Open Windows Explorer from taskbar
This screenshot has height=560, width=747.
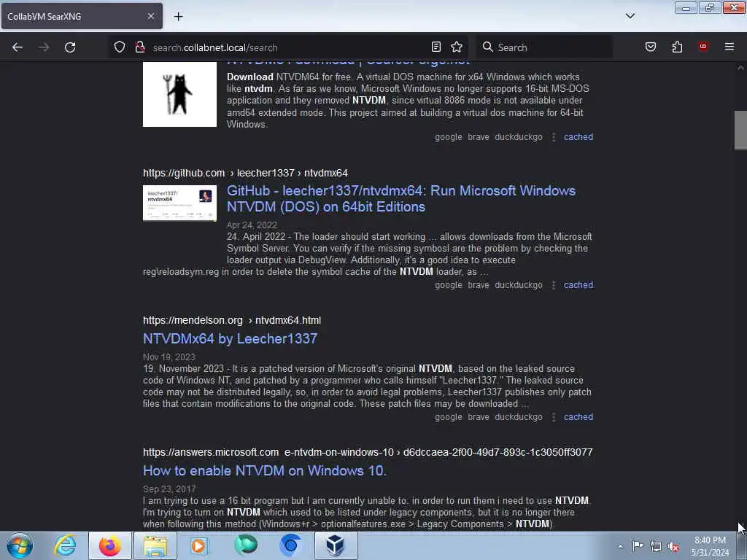(155, 545)
